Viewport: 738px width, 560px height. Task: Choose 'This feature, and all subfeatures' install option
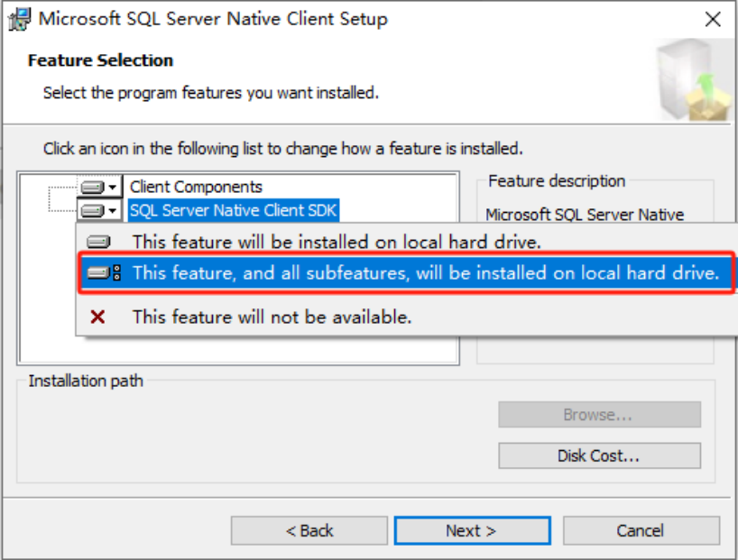(x=406, y=273)
